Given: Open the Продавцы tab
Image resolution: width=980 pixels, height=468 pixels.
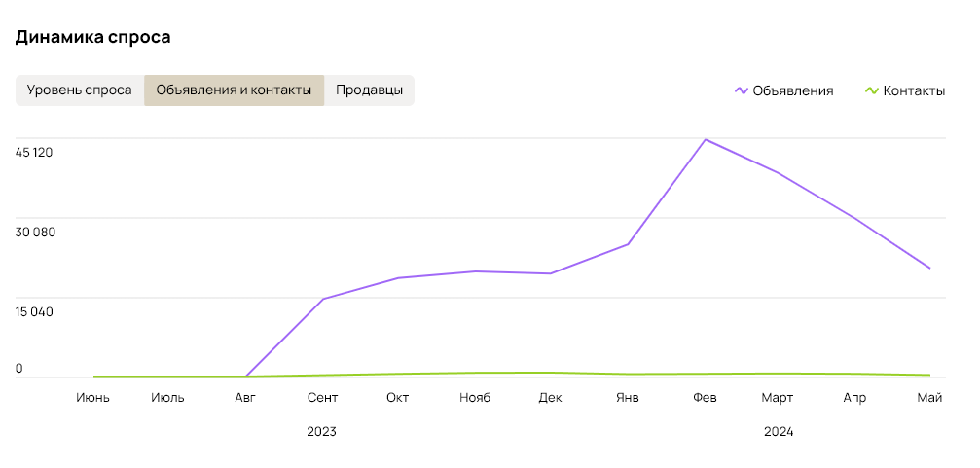Looking at the screenshot, I should coord(369,90).
